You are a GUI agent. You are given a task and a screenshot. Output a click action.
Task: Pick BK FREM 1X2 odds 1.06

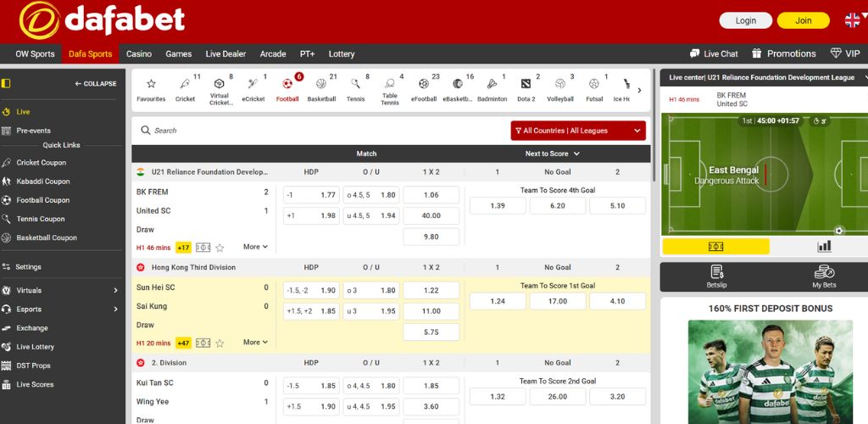tap(431, 195)
